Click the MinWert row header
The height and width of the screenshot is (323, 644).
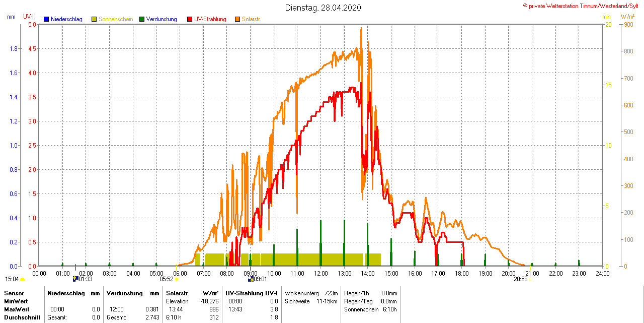coord(16,301)
